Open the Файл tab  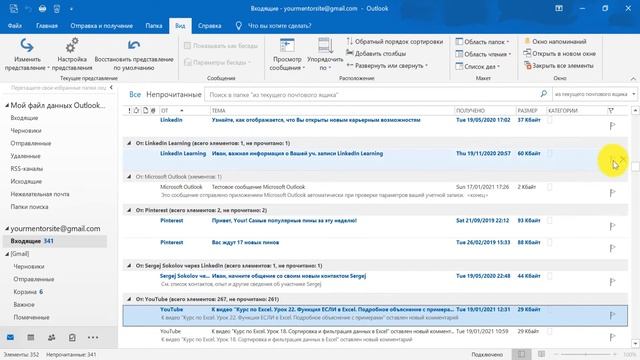point(15,26)
